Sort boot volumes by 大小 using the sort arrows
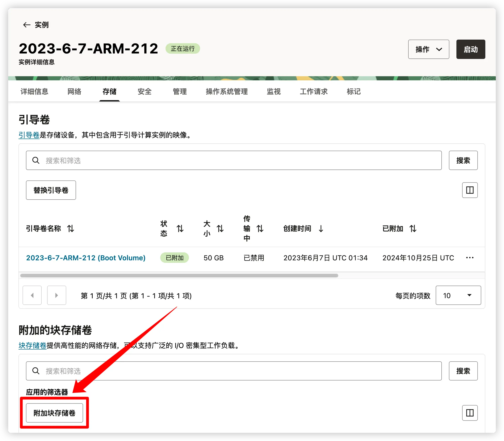The image size is (504, 441). tap(220, 229)
